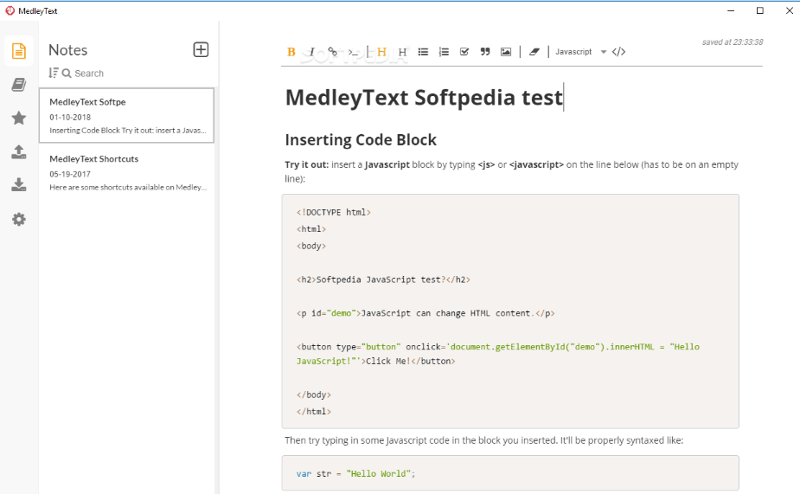
Task: Show starred notes via star icon
Action: [x=19, y=118]
